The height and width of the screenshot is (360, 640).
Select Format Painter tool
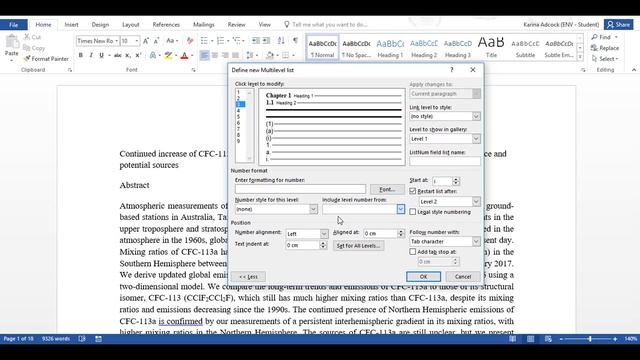click(x=46, y=59)
